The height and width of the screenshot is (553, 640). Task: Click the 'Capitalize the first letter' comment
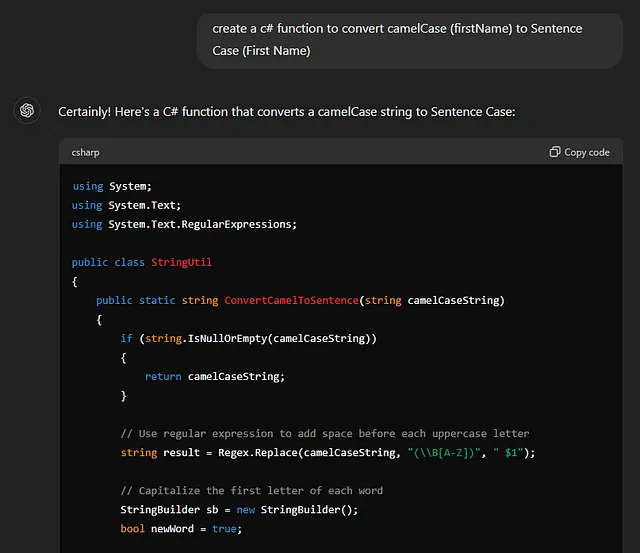point(252,491)
